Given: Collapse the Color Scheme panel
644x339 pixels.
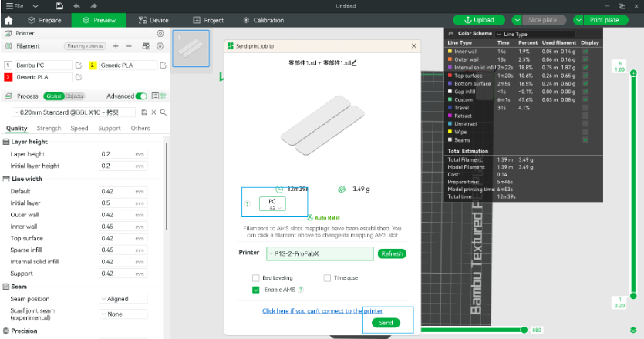Looking at the screenshot, I should [451, 34].
